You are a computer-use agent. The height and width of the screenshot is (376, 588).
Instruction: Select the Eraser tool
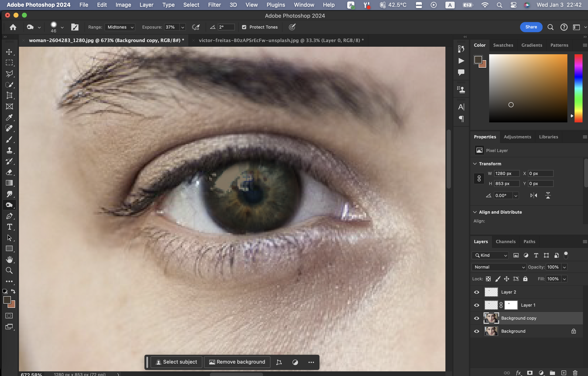pyautogui.click(x=9, y=172)
